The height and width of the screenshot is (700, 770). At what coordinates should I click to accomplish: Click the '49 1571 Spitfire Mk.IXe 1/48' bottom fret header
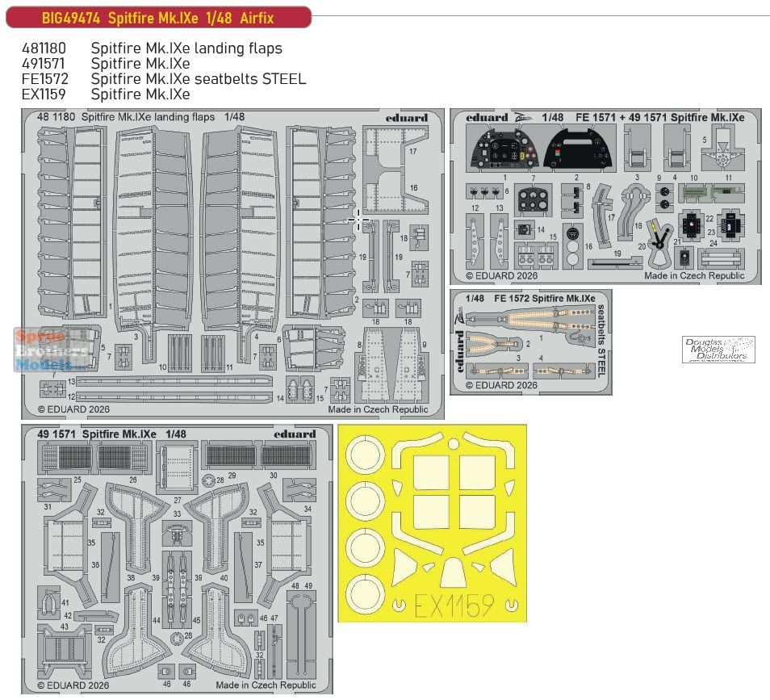112,434
